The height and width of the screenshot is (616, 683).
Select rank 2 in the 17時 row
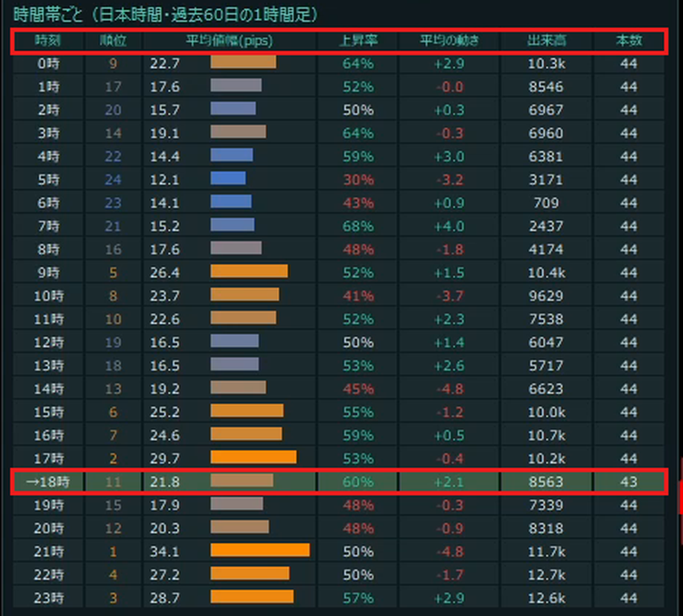click(113, 458)
